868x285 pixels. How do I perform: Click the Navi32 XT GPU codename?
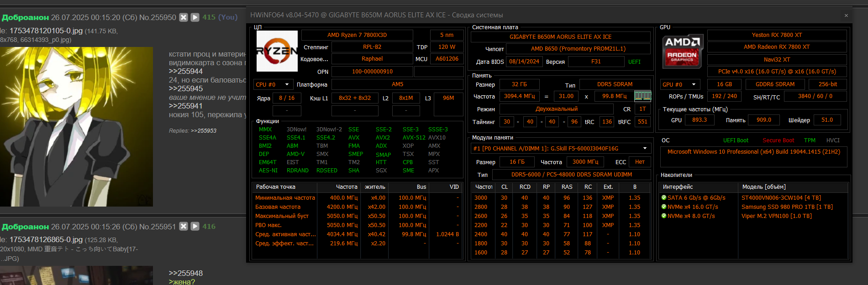coord(777,60)
